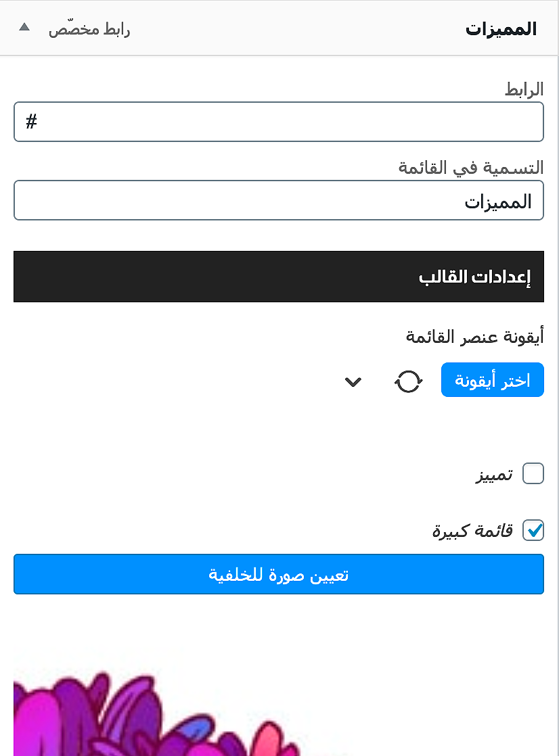Click the 'التسمية في القائمة' label
The height and width of the screenshot is (756, 559).
pyautogui.click(x=471, y=168)
